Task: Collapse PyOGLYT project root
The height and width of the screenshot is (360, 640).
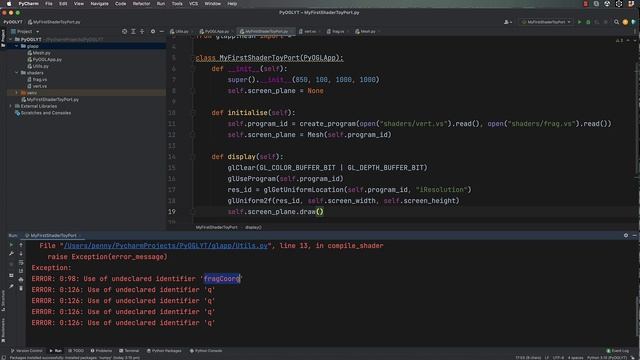Action: coord(11,40)
